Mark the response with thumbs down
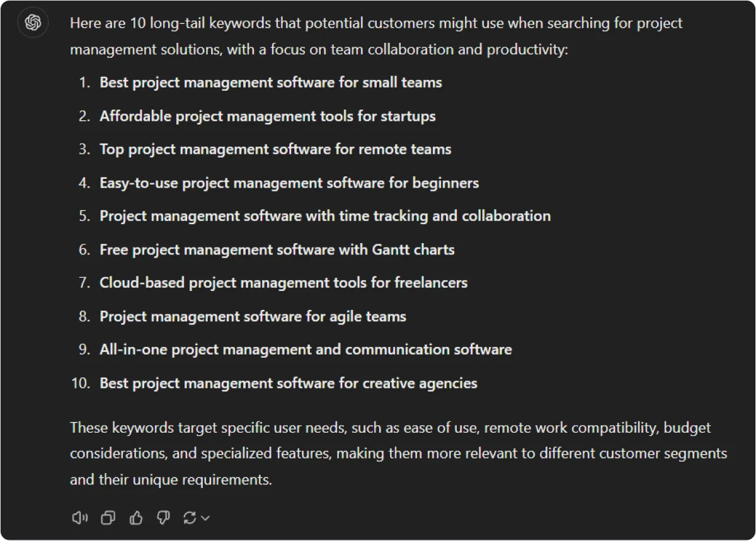Viewport: 756px width, 541px height. click(x=163, y=518)
